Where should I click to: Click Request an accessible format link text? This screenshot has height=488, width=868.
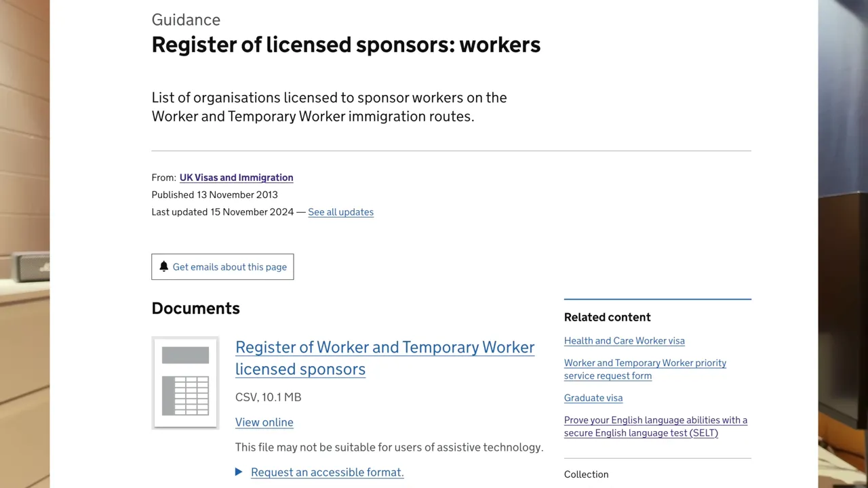coord(327,472)
